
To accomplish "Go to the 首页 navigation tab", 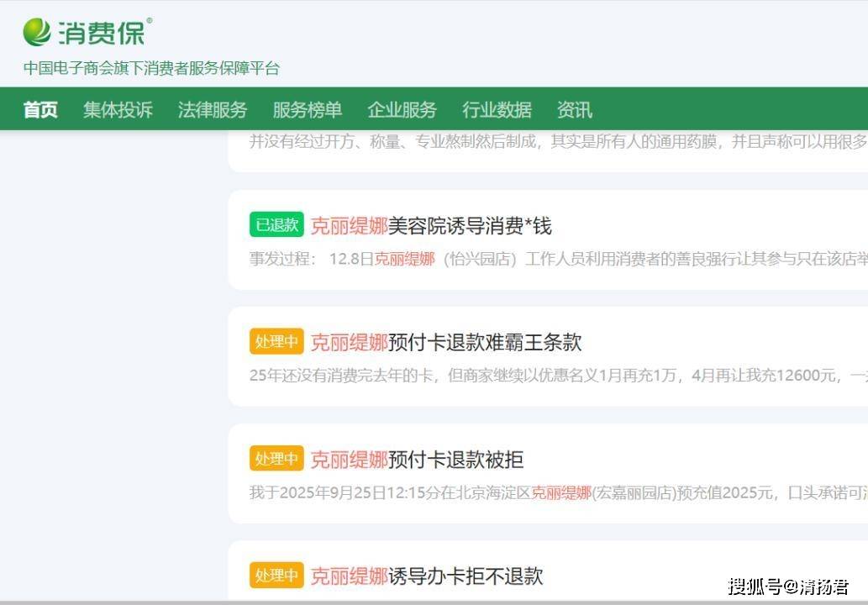I will point(40,110).
